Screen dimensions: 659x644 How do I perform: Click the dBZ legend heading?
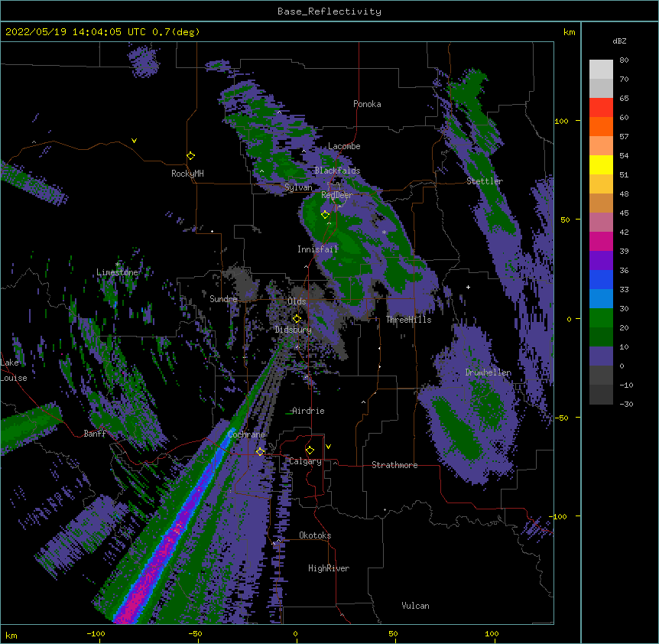(x=619, y=41)
